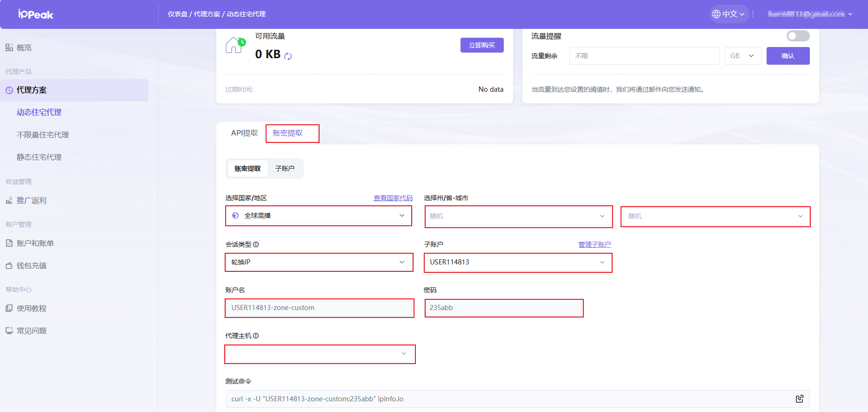Viewport: 868px width, 412px height.
Task: Select the 子账户 sub-tab
Action: (x=285, y=169)
